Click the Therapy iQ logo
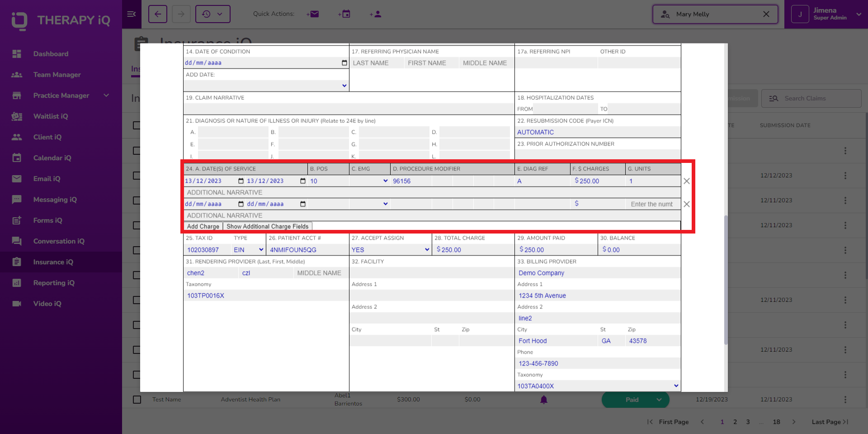The width and height of the screenshot is (868, 434). 61,20
